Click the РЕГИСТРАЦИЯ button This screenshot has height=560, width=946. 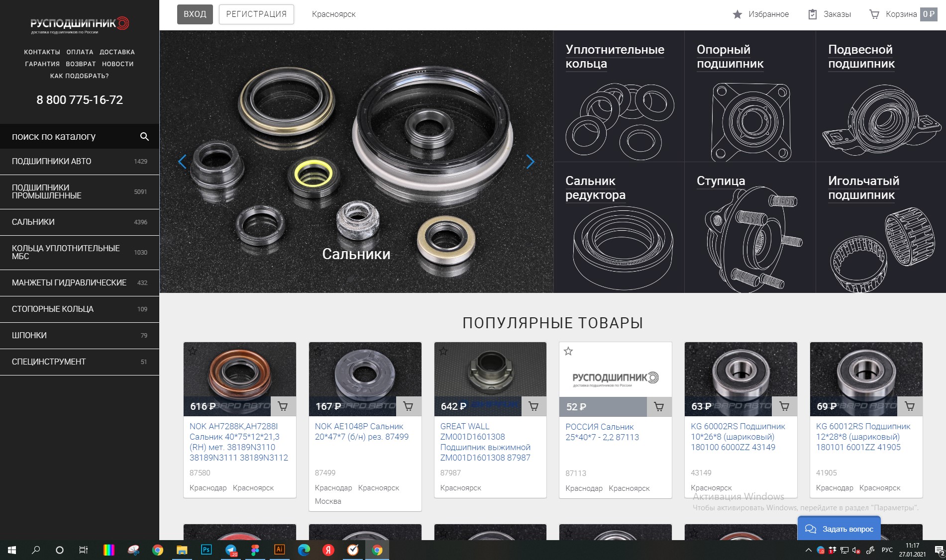pos(256,14)
